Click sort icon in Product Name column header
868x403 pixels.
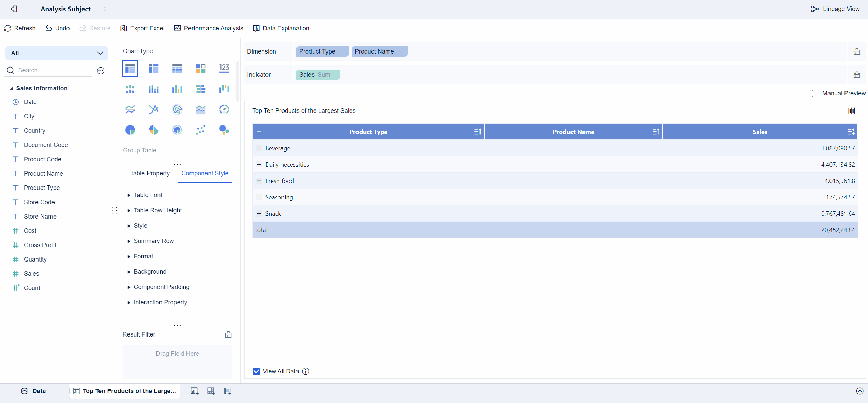[x=656, y=132]
